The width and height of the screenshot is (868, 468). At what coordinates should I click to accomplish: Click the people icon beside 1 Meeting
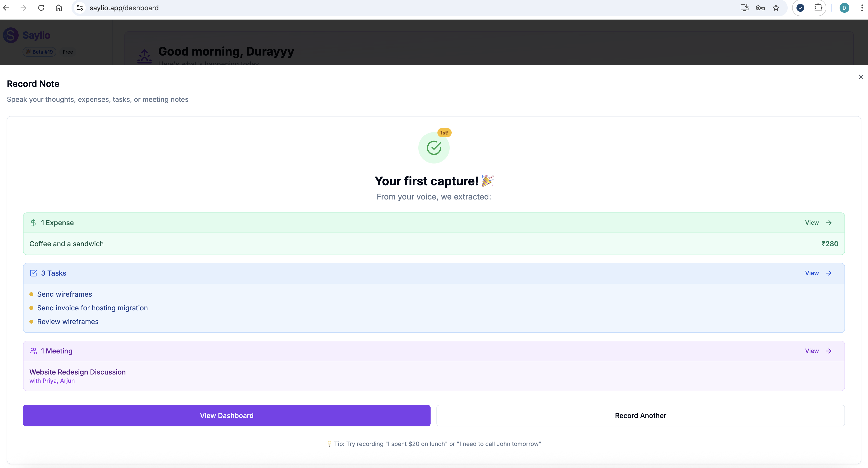click(x=33, y=351)
